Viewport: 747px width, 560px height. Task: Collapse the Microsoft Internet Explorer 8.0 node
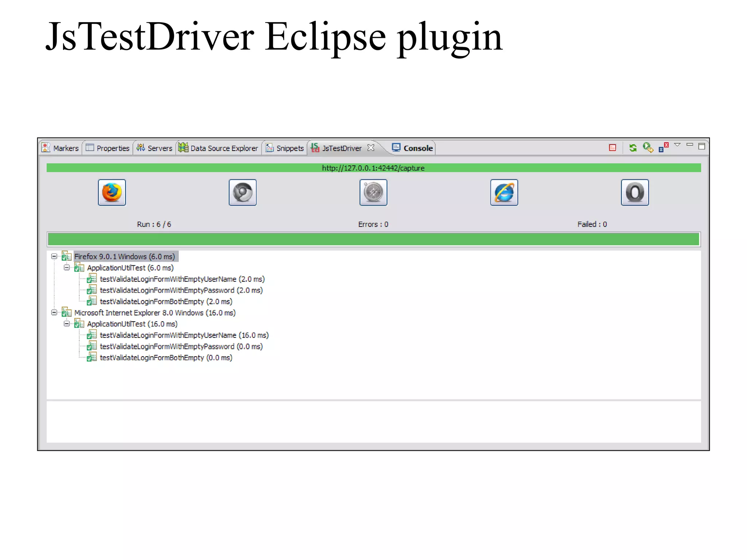point(54,312)
